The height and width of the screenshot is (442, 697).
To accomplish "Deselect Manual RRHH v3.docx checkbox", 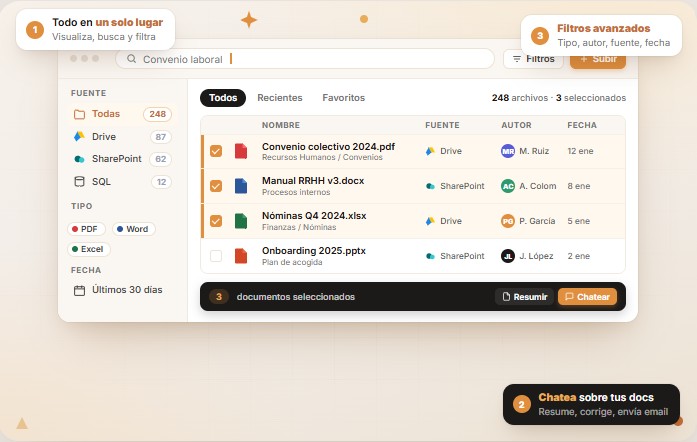I will 216,186.
